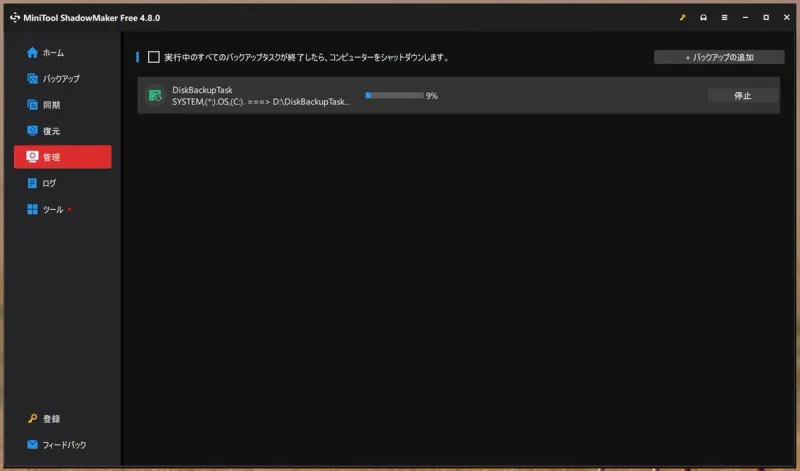This screenshot has width=800, height=471.
Task: Click the gold key icon in title bar
Action: point(682,18)
